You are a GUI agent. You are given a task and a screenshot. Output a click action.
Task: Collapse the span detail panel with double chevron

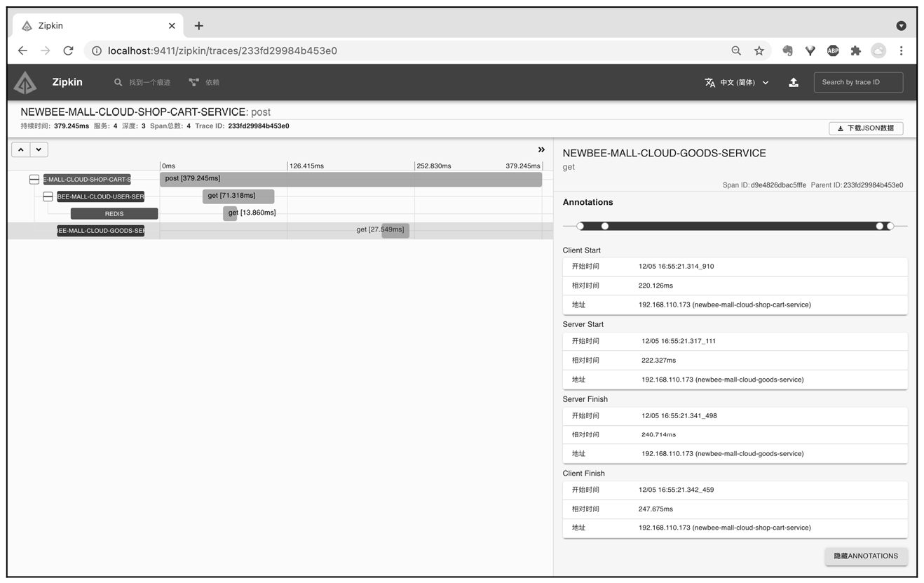(541, 149)
